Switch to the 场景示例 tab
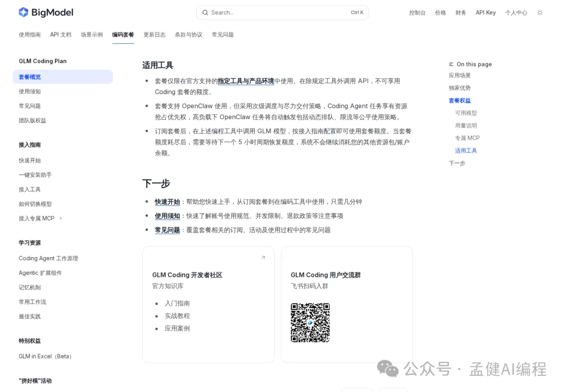 pos(92,34)
